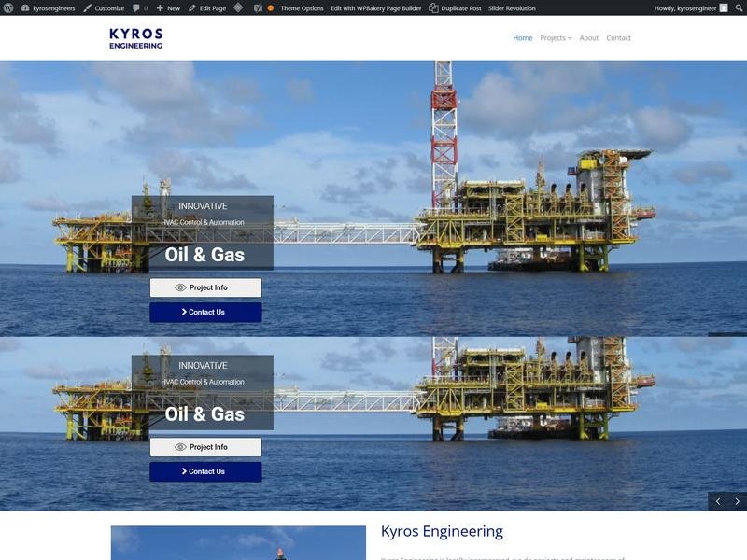This screenshot has width=747, height=560.
Task: Open the Customize theme option
Action: 104,8
